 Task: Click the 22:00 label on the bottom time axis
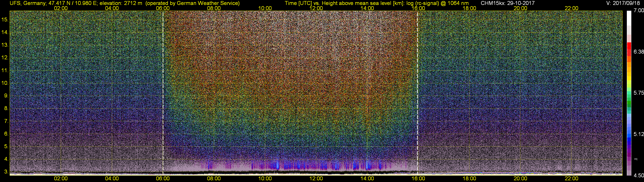click(571, 179)
